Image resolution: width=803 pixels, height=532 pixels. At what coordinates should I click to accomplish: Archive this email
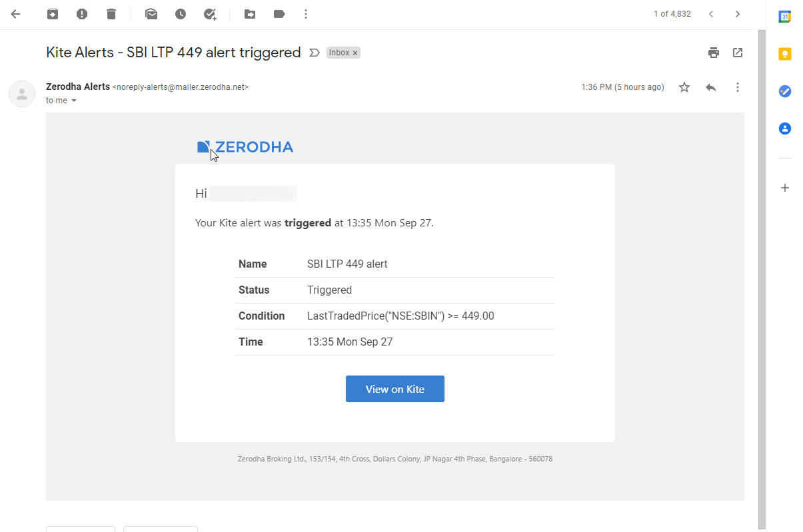pos(53,14)
